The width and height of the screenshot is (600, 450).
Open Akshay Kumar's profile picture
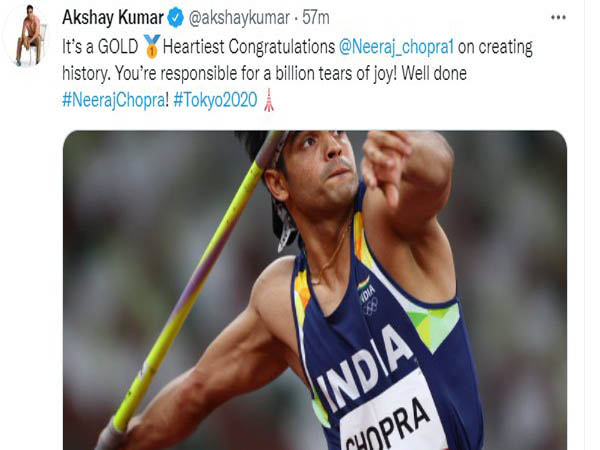click(28, 36)
